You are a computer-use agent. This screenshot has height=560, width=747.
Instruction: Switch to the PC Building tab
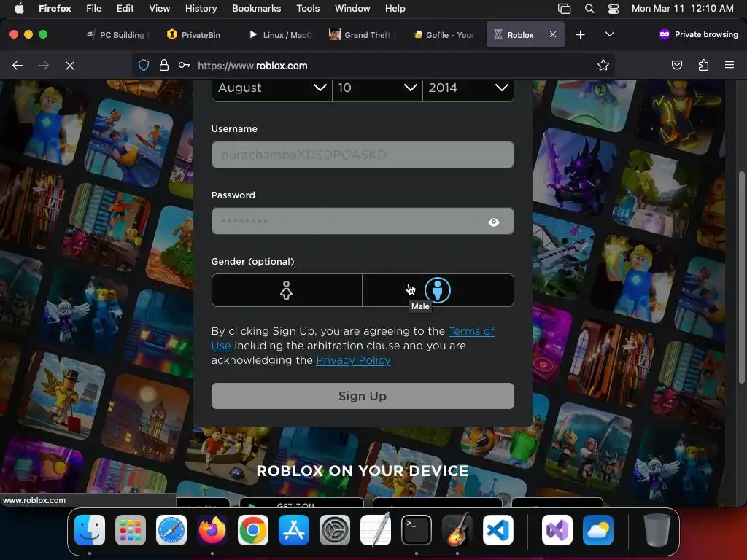pyautogui.click(x=118, y=35)
